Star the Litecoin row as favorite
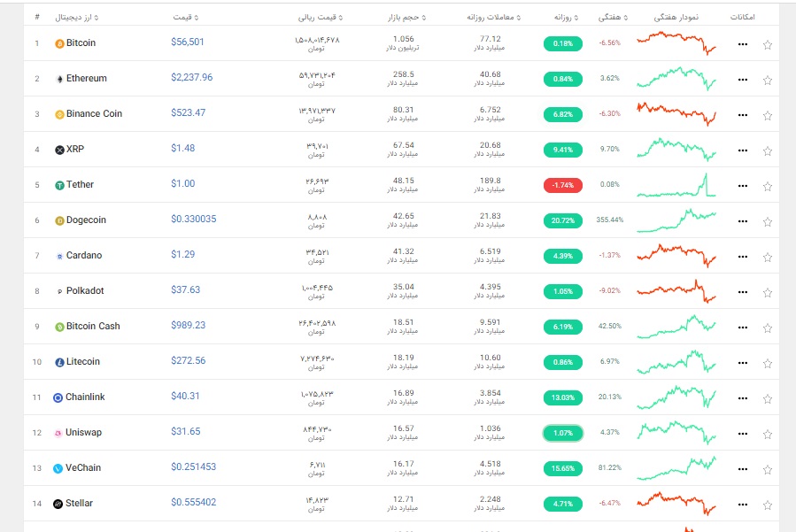This screenshot has width=796, height=532. tap(768, 362)
